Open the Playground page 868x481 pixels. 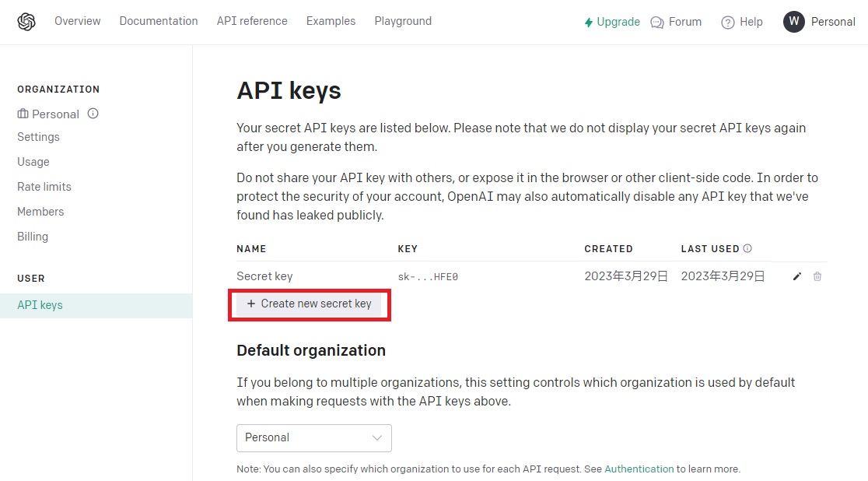pyautogui.click(x=403, y=21)
